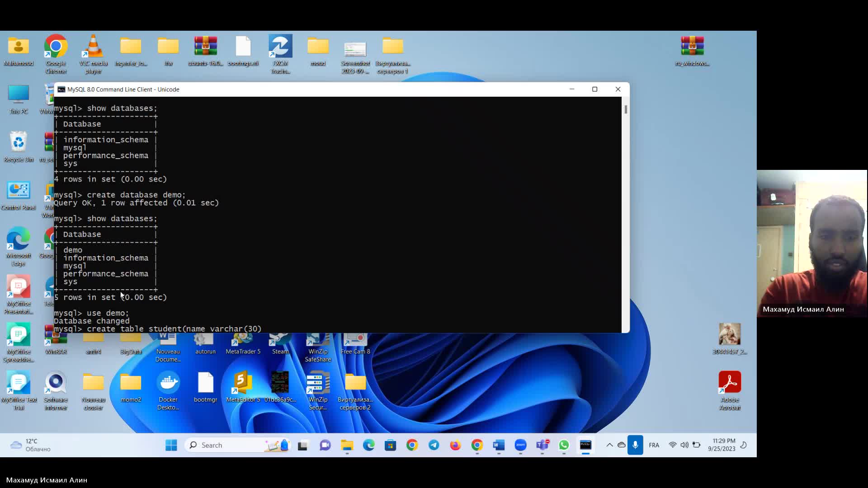The height and width of the screenshot is (488, 868).
Task: Open the 30441457_2 image thumbnail
Action: click(730, 339)
